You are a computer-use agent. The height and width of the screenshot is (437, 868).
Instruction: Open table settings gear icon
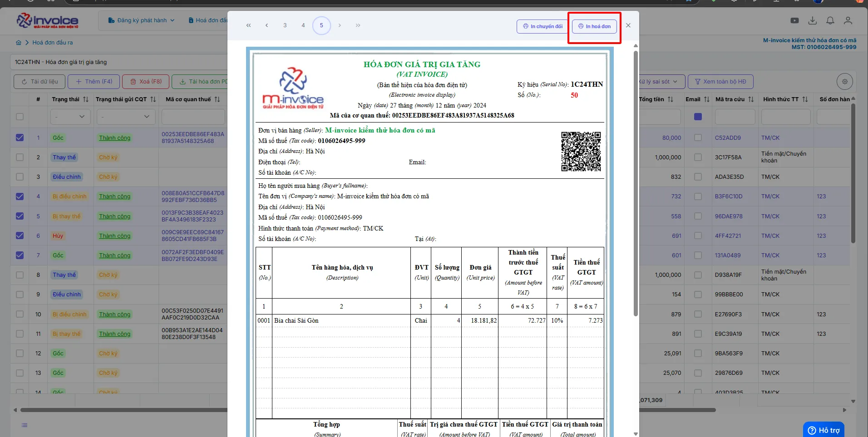[845, 82]
